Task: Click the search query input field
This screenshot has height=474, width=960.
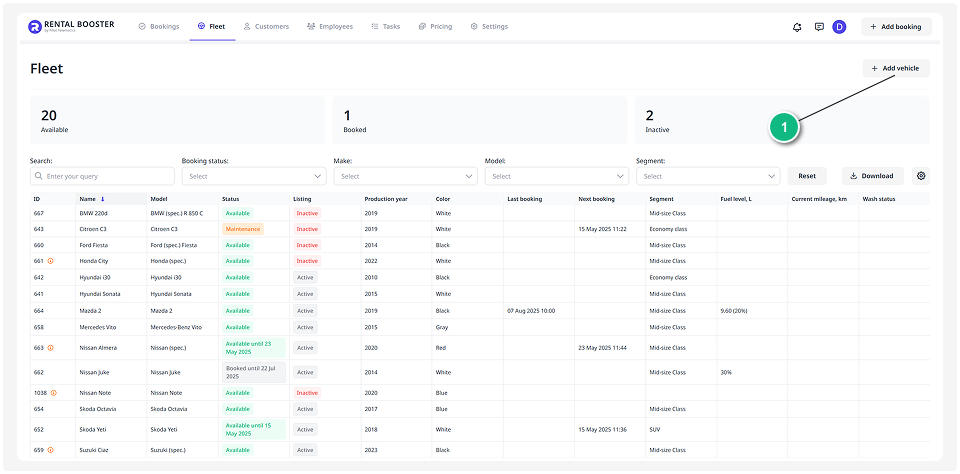Action: pyautogui.click(x=102, y=176)
